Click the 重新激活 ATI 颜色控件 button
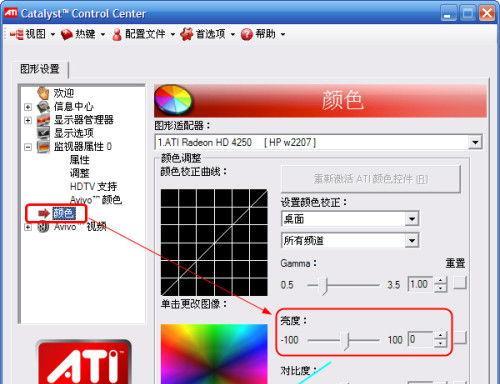The width and height of the screenshot is (500, 384). click(371, 179)
